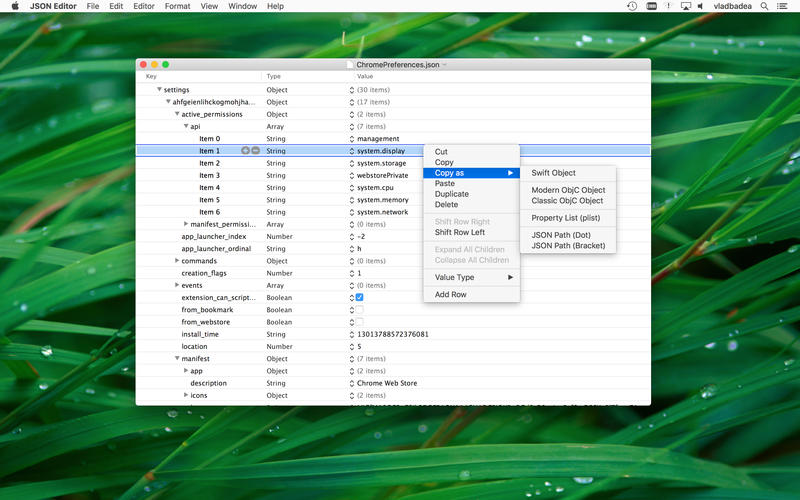Open the Time Machine menu bar icon

click(632, 6)
